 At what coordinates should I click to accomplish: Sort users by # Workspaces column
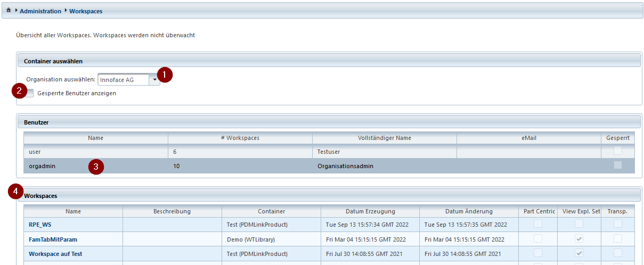tap(240, 138)
